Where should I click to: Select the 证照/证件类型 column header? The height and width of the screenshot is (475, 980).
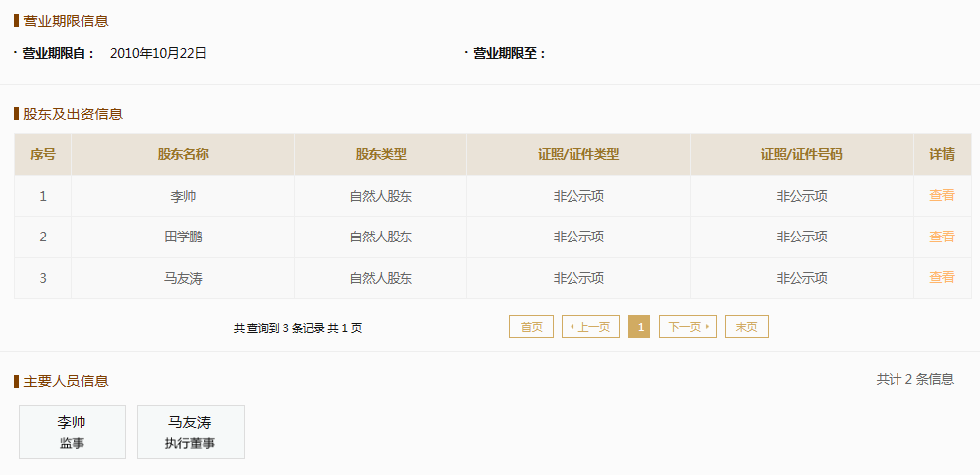tap(578, 155)
